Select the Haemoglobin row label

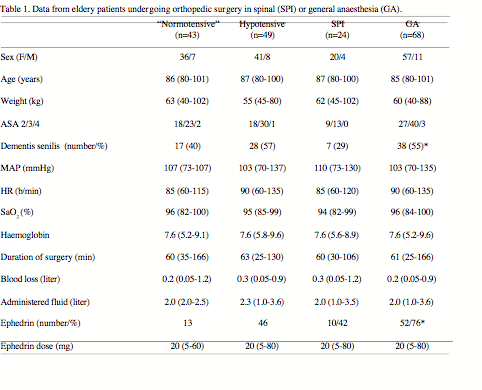[25, 235]
